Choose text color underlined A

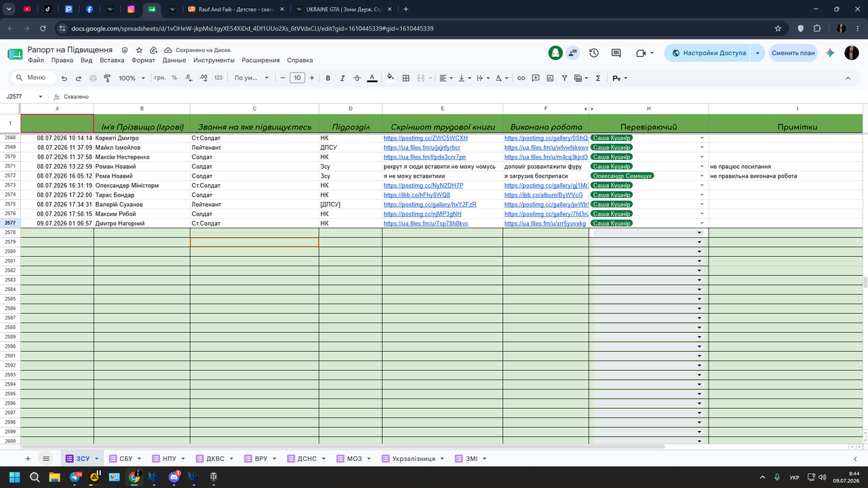(x=372, y=78)
